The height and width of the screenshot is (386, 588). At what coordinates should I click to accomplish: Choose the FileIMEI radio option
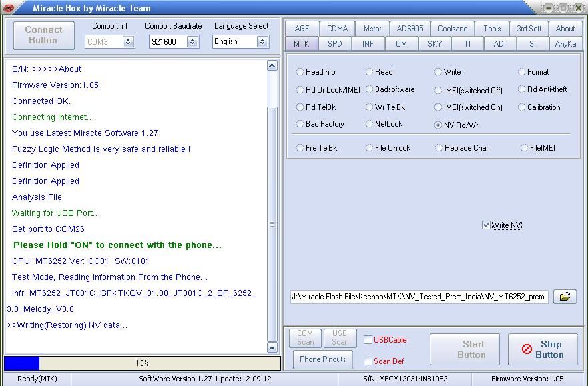pos(524,148)
